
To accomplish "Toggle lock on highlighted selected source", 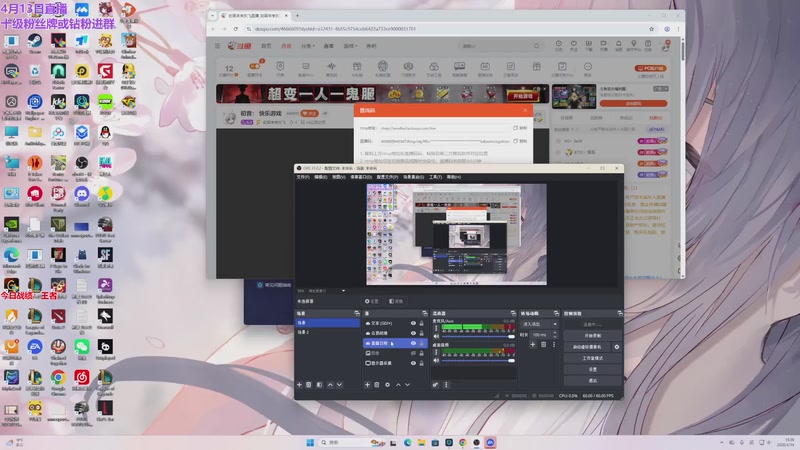I will point(421,343).
